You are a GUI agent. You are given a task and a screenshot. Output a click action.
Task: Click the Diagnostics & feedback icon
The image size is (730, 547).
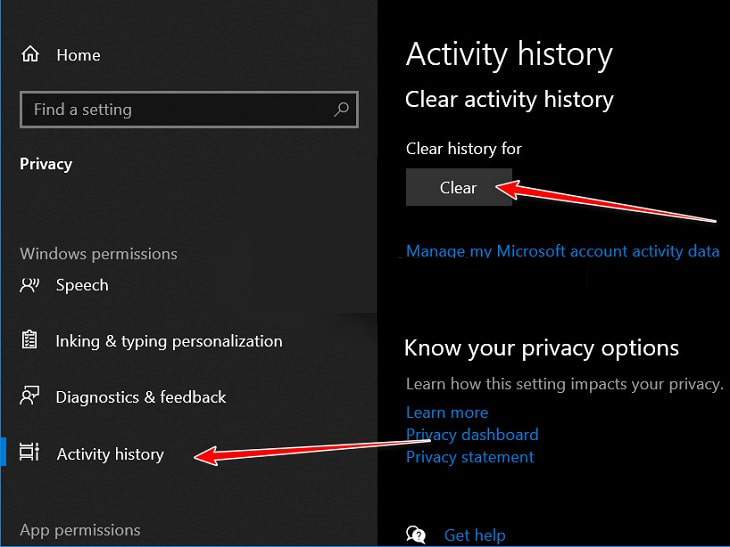[29, 397]
